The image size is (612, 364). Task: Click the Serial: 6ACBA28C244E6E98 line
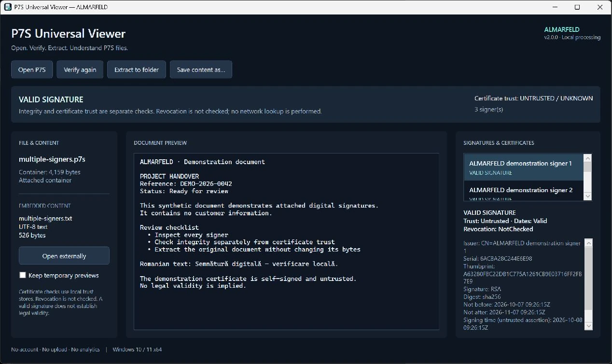click(x=498, y=259)
